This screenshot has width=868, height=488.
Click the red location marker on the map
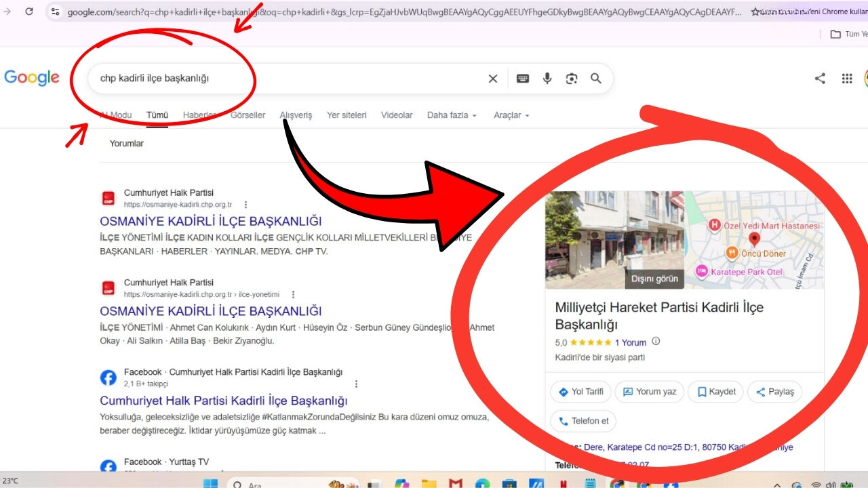(753, 239)
